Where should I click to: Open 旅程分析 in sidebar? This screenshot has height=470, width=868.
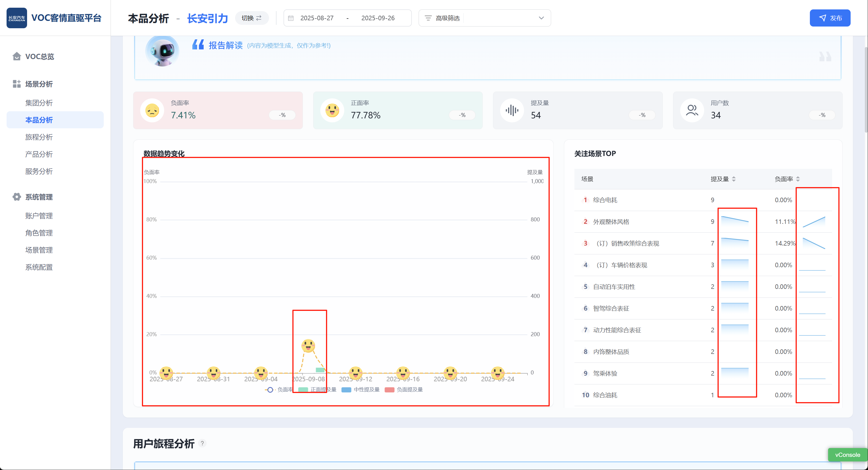(x=39, y=137)
